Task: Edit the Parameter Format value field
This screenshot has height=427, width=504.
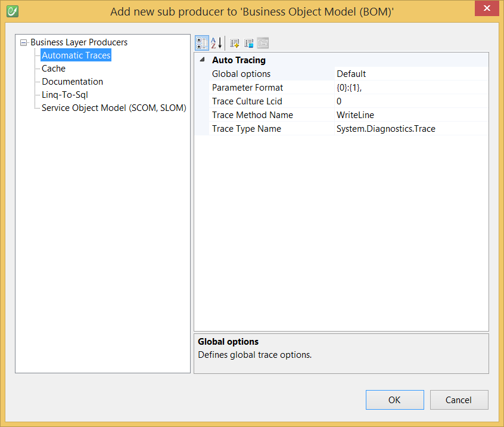Action: pos(411,88)
